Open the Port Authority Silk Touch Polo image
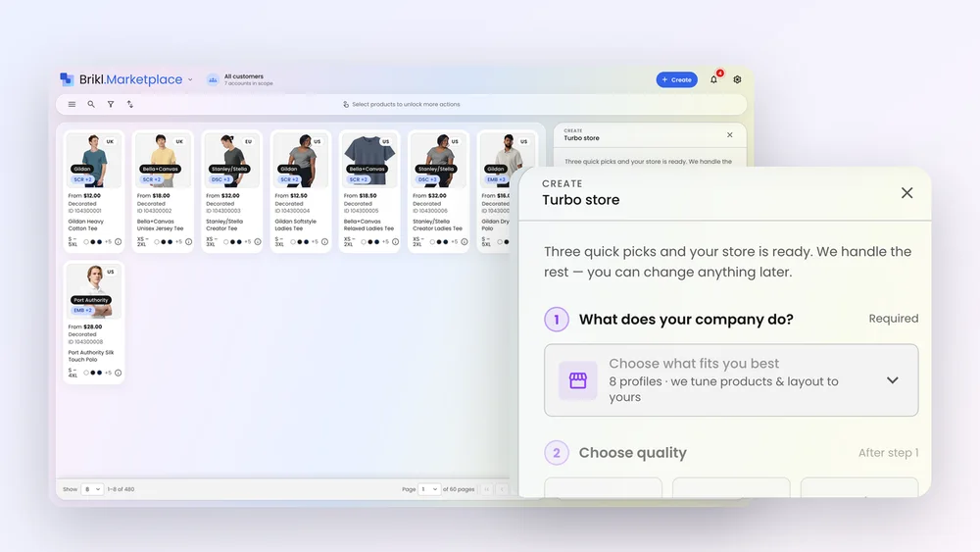 pyautogui.click(x=94, y=292)
